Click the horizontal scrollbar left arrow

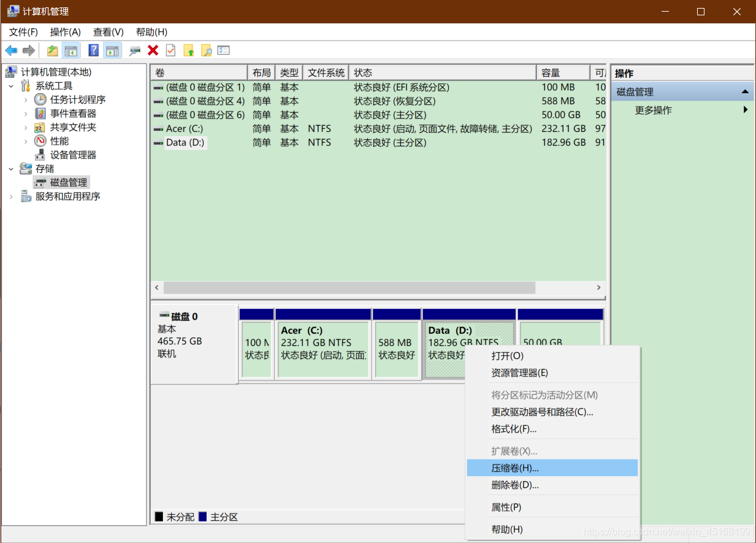tap(157, 287)
